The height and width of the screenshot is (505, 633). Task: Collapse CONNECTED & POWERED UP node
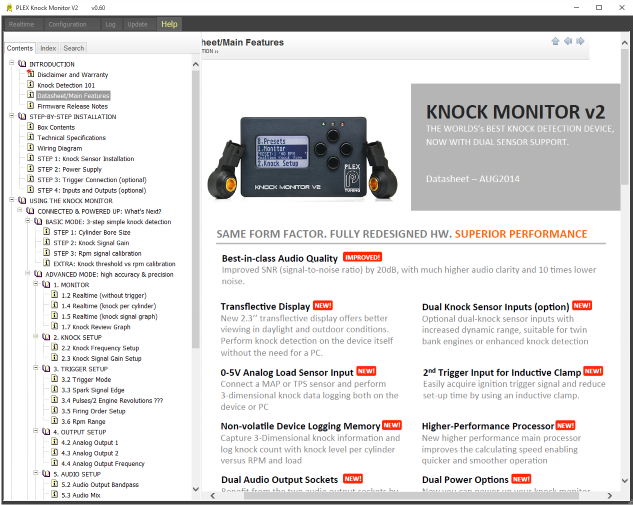click(x=20, y=210)
